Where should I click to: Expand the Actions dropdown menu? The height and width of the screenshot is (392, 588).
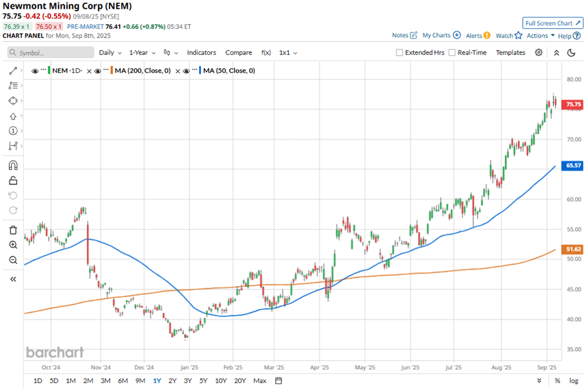540,36
